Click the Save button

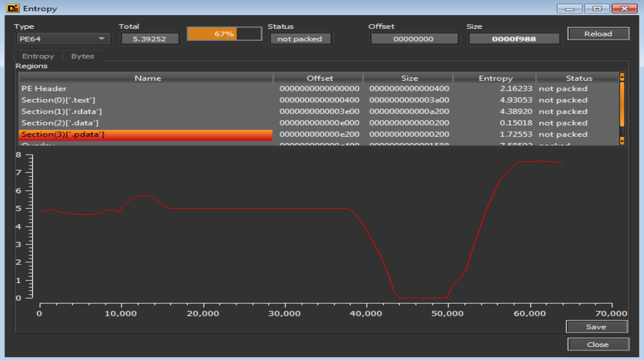596,327
